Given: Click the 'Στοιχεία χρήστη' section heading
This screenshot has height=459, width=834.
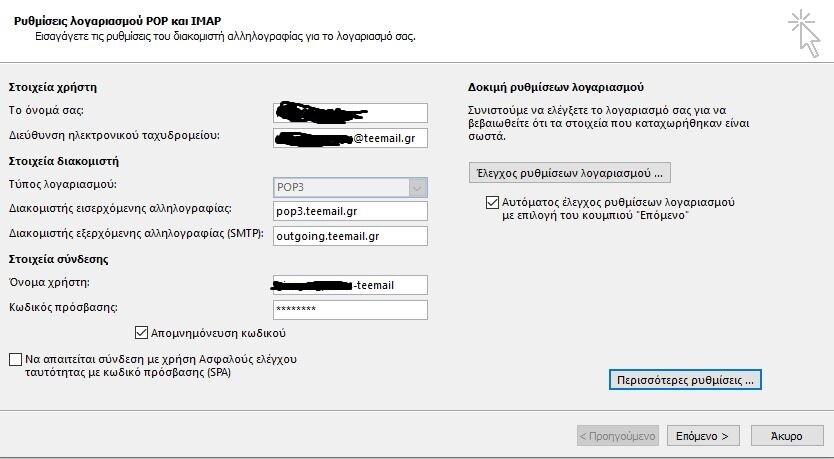Looking at the screenshot, I should pos(52,88).
